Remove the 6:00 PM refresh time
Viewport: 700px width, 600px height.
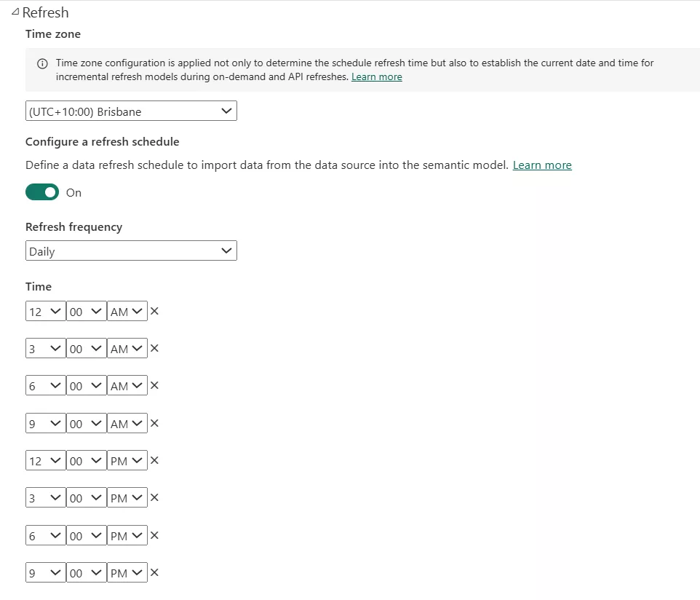click(x=154, y=535)
